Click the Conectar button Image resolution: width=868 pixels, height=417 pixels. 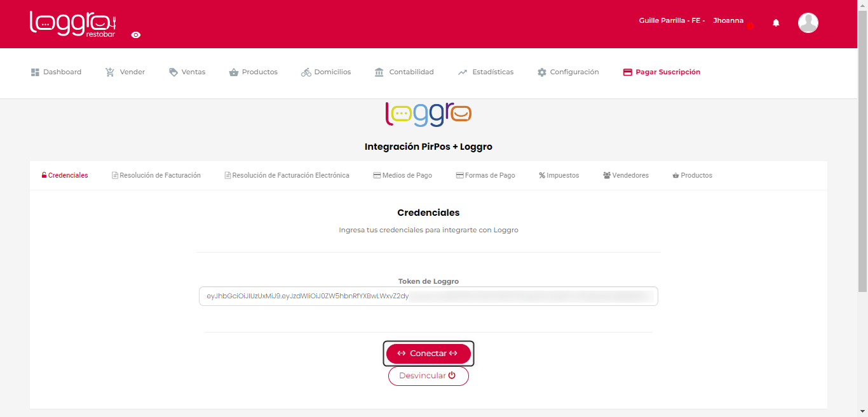pos(428,354)
